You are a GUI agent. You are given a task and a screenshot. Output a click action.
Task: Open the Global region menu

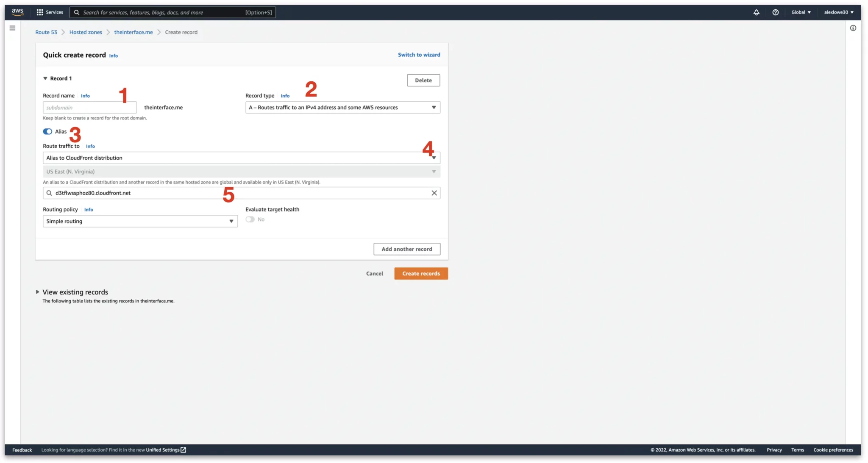[x=801, y=12]
